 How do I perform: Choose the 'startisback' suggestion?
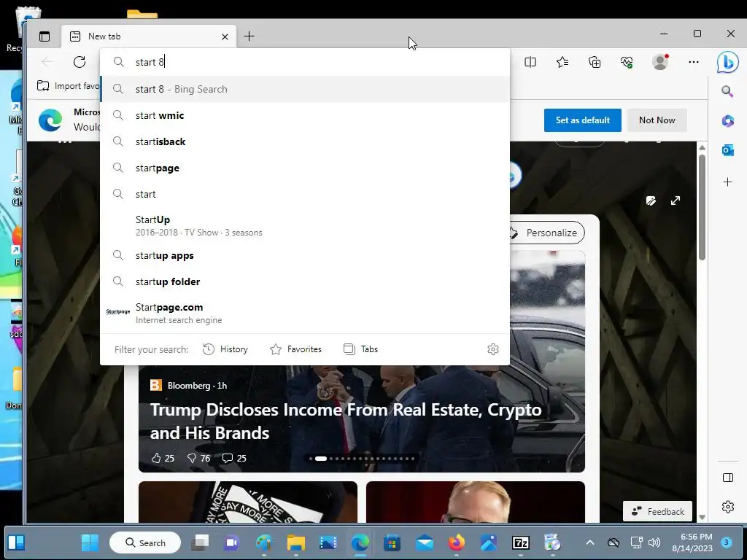305,141
